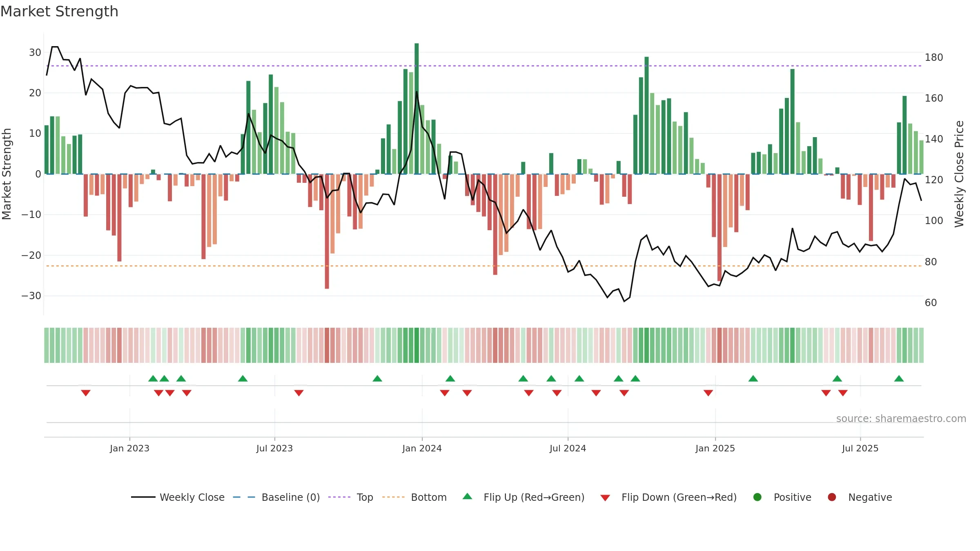Click the 30 strength tick label
The image size is (980, 551).
tap(35, 52)
